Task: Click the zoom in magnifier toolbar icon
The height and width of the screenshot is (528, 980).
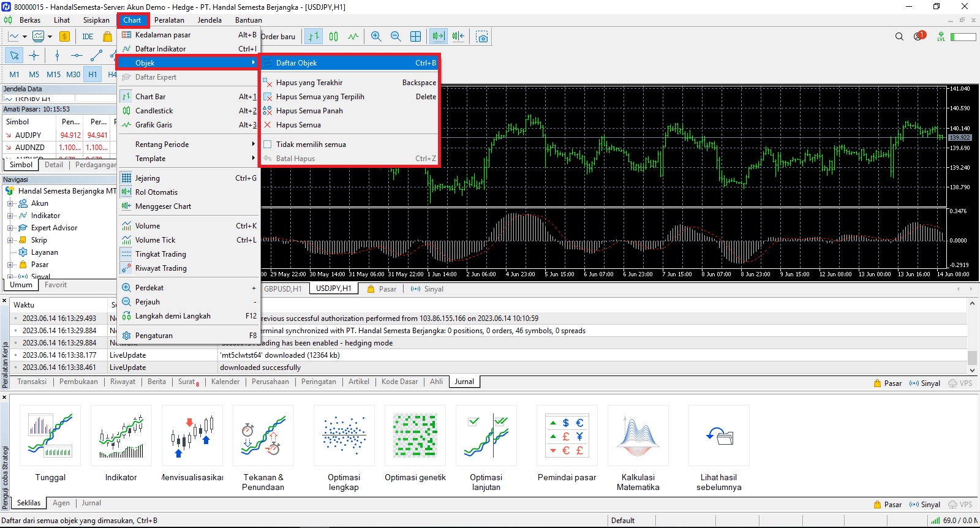Action: pos(376,37)
